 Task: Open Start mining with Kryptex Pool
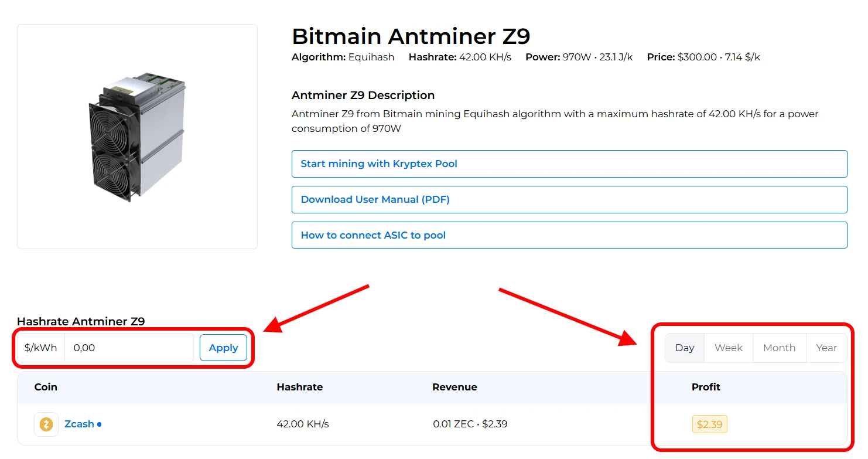[569, 164]
